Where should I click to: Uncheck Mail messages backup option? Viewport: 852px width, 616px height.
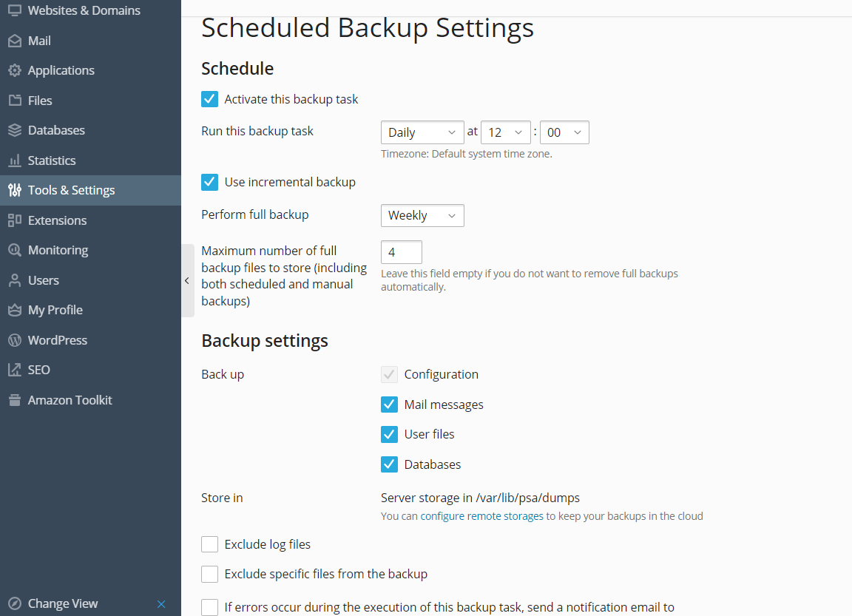[x=389, y=405]
